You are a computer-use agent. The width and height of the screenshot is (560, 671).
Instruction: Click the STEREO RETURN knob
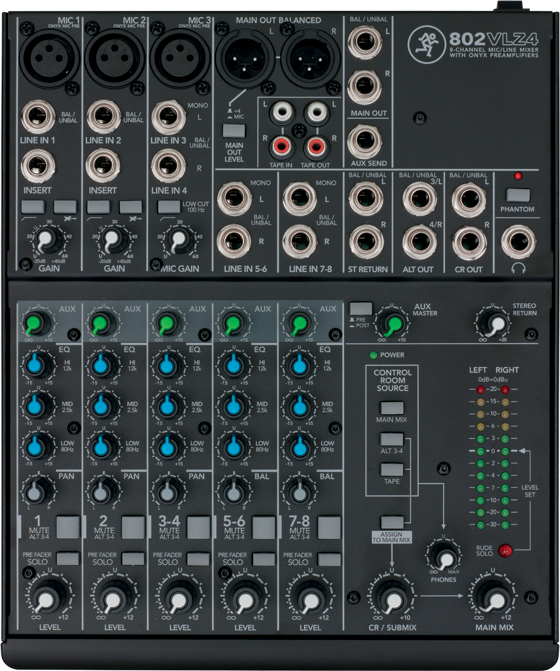(x=494, y=324)
